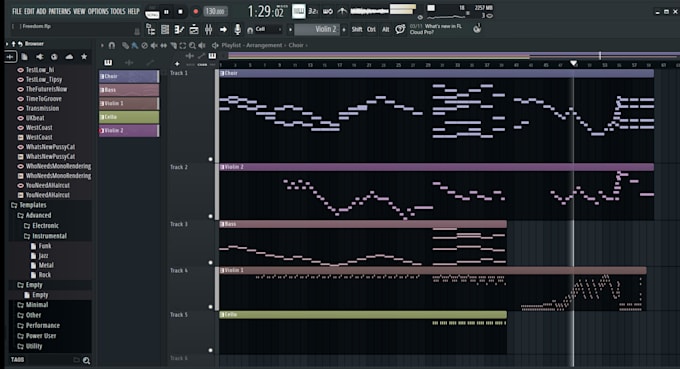Open the Mixer icon
The width and height of the screenshot is (680, 369).
point(209,29)
